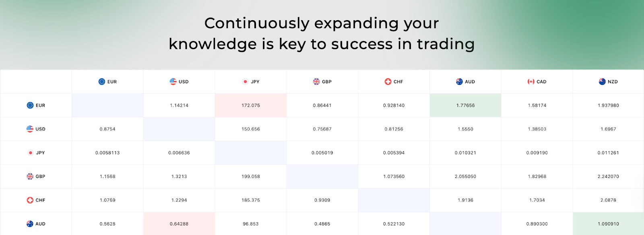The image size is (644, 235).
Task: Click the GBP flag icon in column header
Action: click(x=316, y=82)
